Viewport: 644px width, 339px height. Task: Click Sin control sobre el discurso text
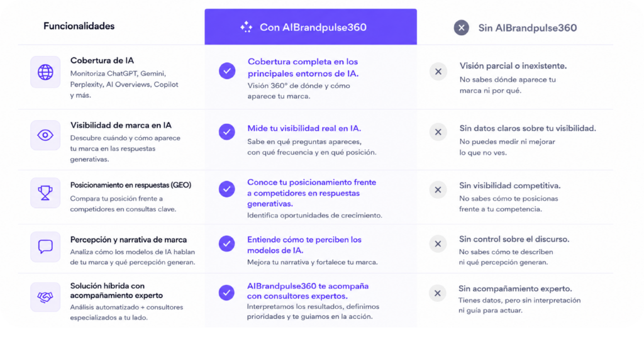[514, 239]
